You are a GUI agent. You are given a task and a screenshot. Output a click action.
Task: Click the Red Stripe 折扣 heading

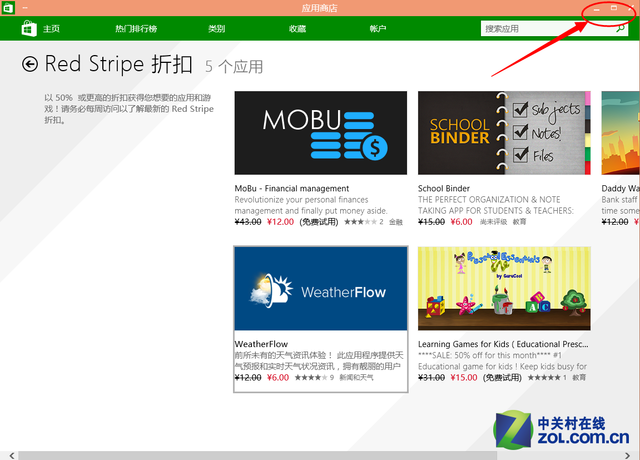(118, 64)
